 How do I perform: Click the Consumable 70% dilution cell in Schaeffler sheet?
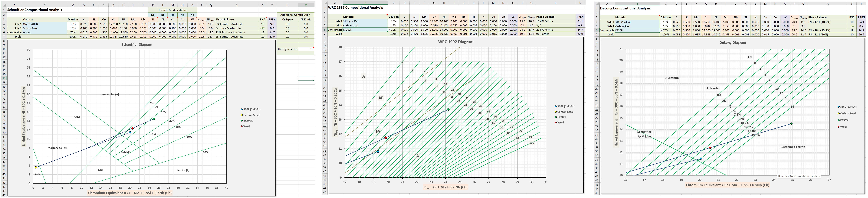click(73, 32)
